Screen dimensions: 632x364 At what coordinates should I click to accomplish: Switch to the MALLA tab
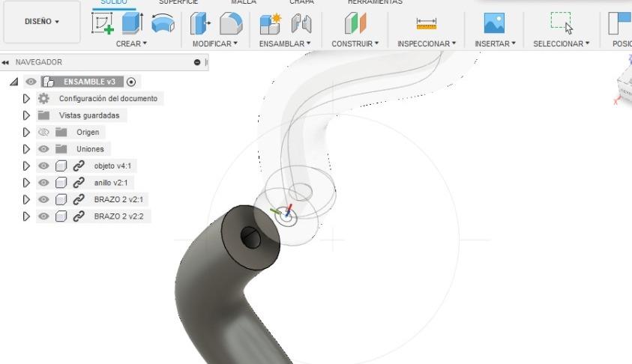[x=244, y=2]
